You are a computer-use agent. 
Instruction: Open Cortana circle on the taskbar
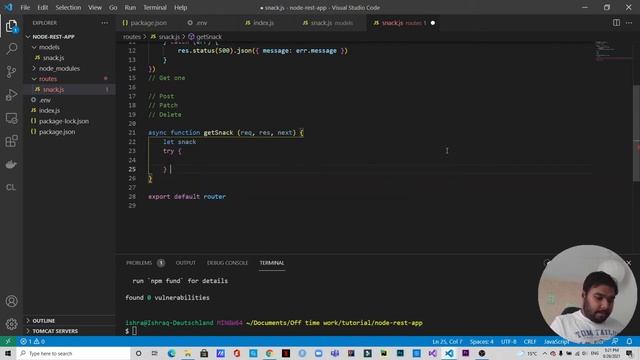coord(138,353)
